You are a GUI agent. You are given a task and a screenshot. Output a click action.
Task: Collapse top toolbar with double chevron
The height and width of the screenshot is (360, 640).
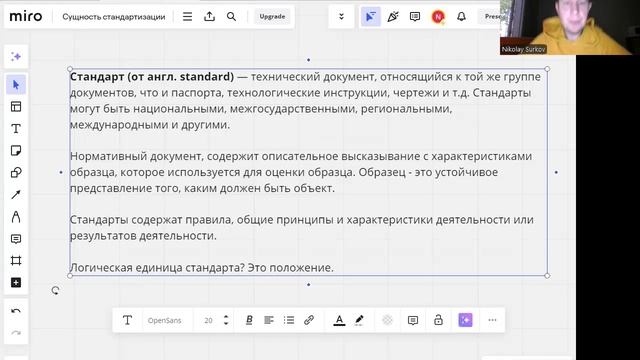tap(342, 17)
